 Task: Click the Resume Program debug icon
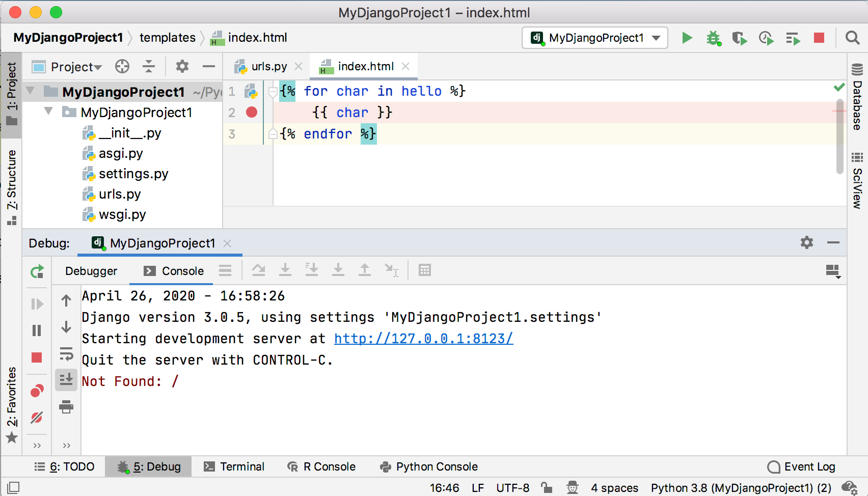(x=37, y=304)
